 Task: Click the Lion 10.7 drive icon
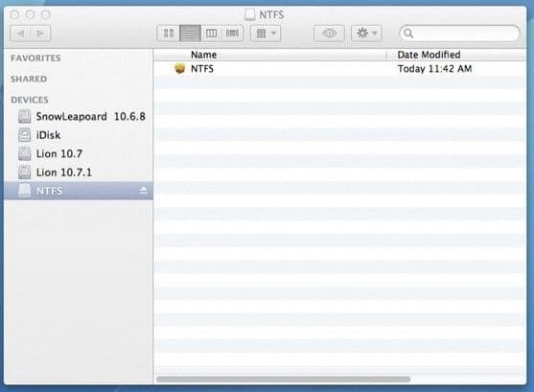click(24, 153)
